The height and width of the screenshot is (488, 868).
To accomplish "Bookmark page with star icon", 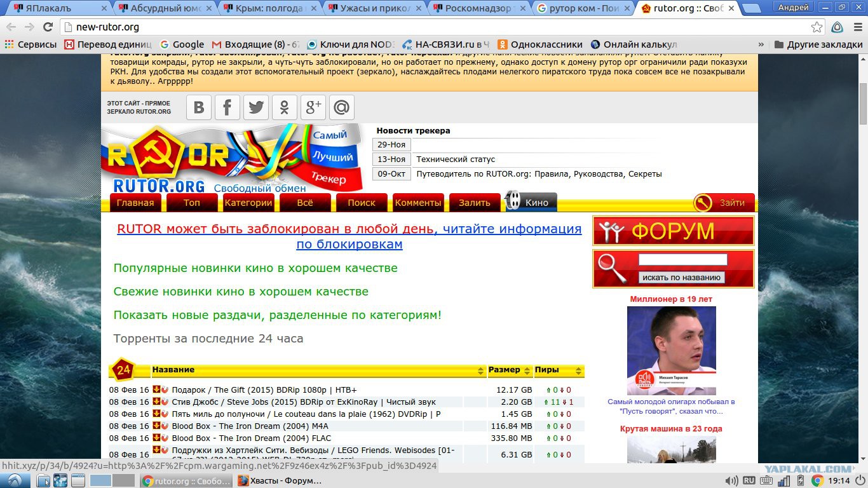I will click(x=817, y=27).
